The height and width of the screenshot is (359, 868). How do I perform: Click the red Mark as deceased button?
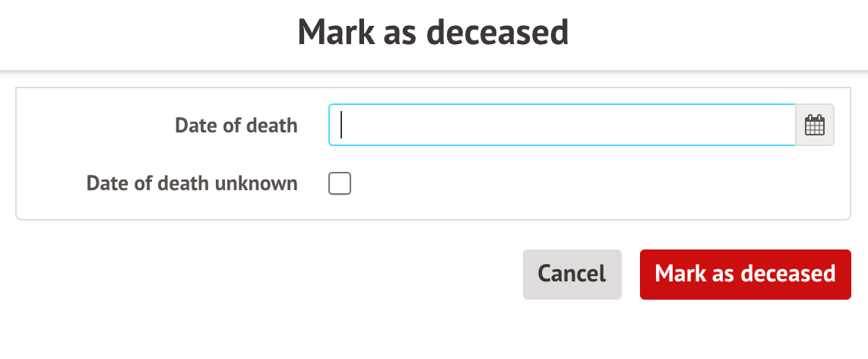point(745,275)
